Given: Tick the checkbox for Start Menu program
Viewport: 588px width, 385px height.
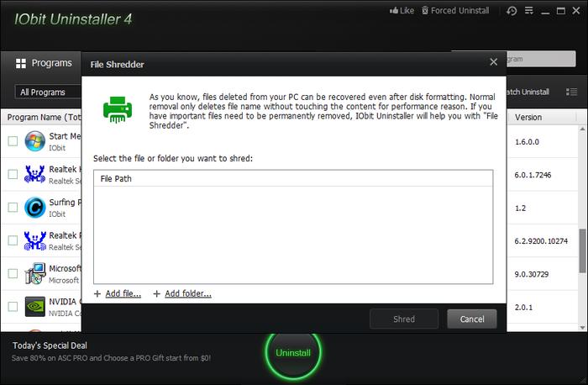Looking at the screenshot, I should tap(13, 141).
